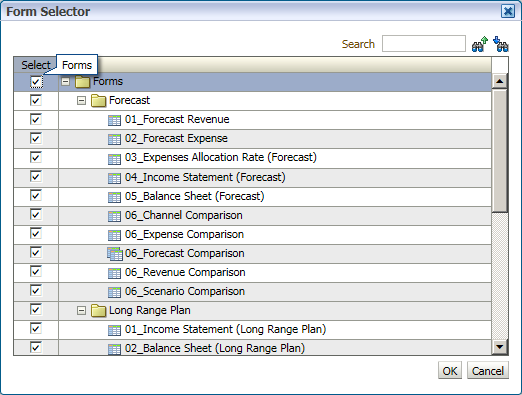Viewport: 522px width, 395px height.
Task: Collapse the Forecast folder
Action: (x=81, y=100)
